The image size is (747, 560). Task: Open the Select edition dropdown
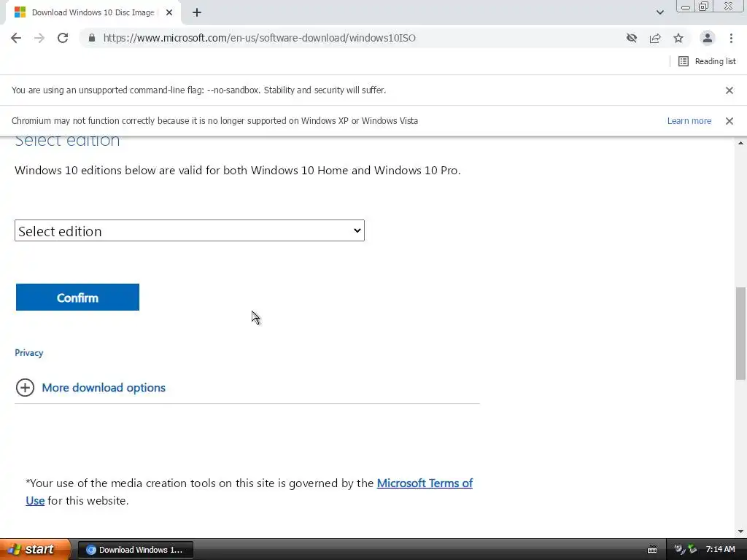(190, 230)
